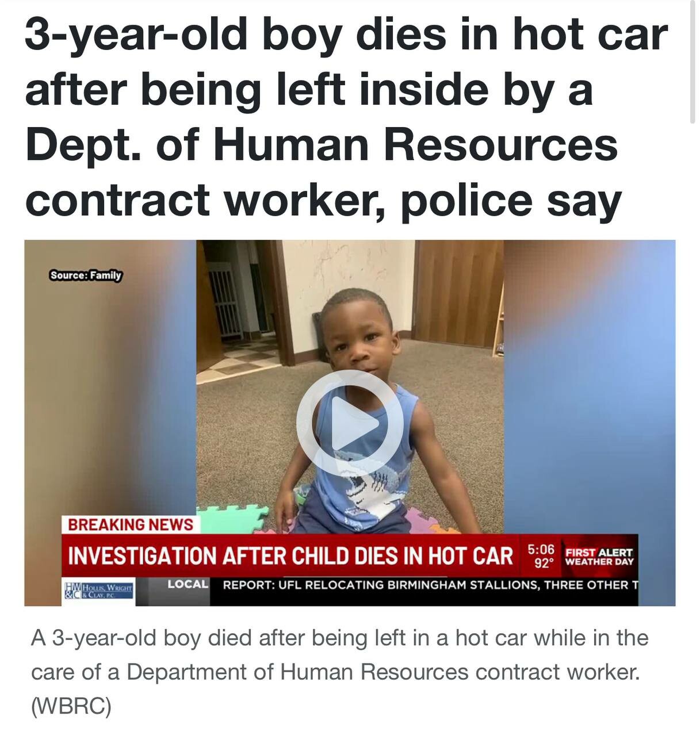
Task: Click the UFL relocating Birmingham Stallions ticker text
Action: point(430,585)
